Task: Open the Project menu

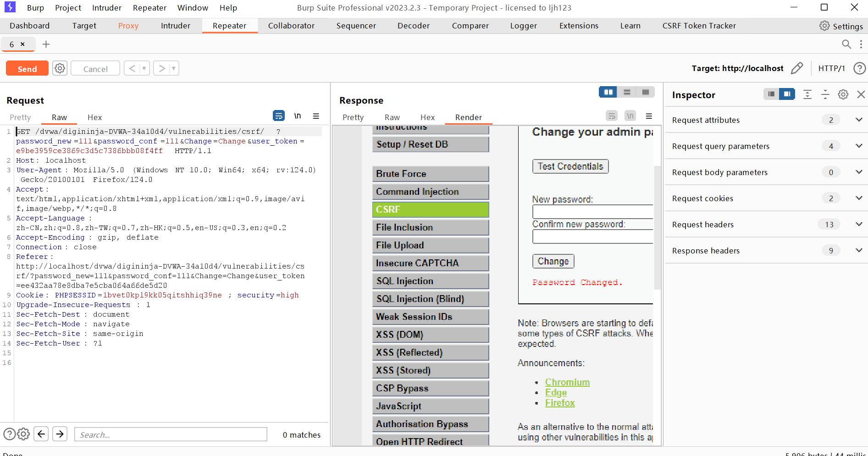Action: [68, 8]
